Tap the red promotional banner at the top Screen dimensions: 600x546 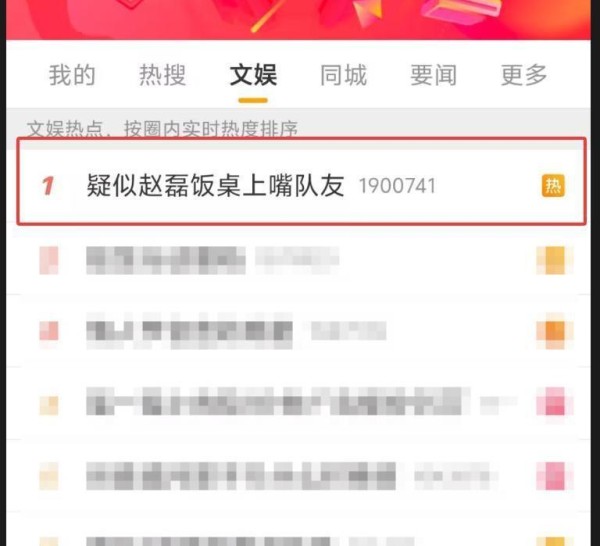point(298,19)
